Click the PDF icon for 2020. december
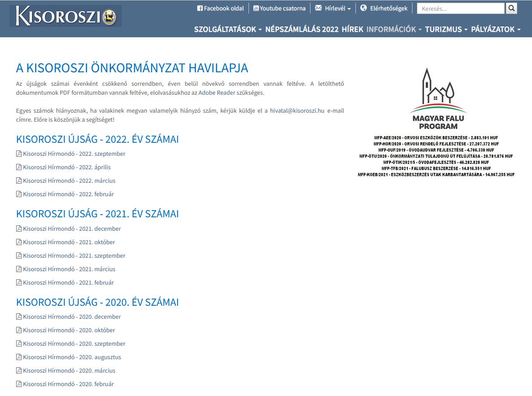The image size is (532, 396). [19, 317]
